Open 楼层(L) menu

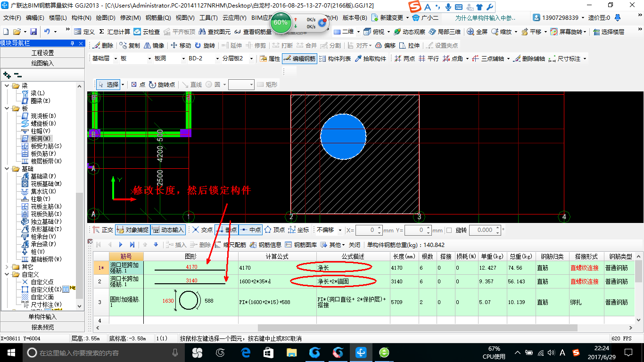(58, 18)
